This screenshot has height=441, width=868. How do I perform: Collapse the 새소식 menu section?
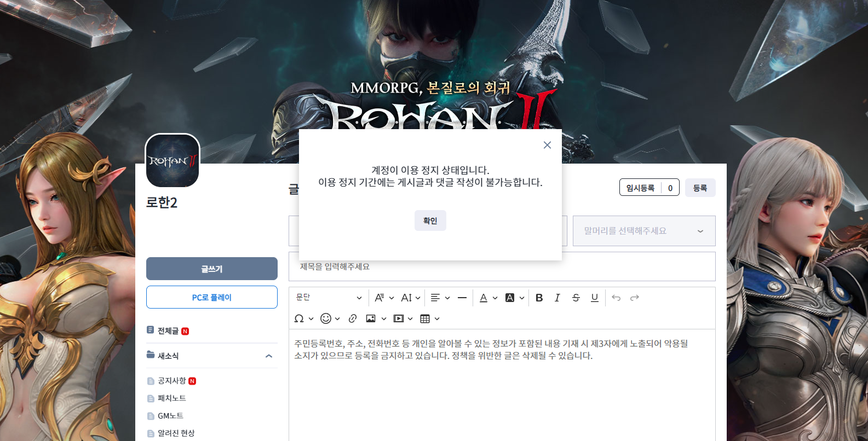[x=269, y=356]
